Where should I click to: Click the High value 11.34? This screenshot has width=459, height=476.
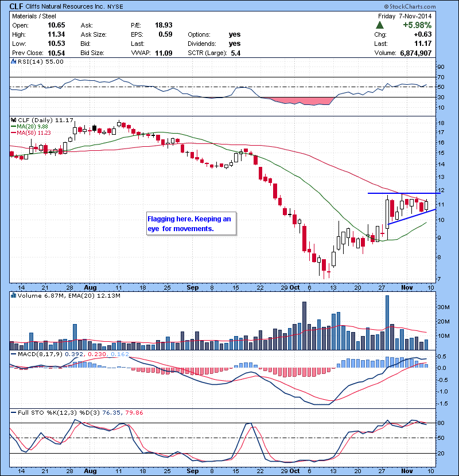[x=56, y=34]
